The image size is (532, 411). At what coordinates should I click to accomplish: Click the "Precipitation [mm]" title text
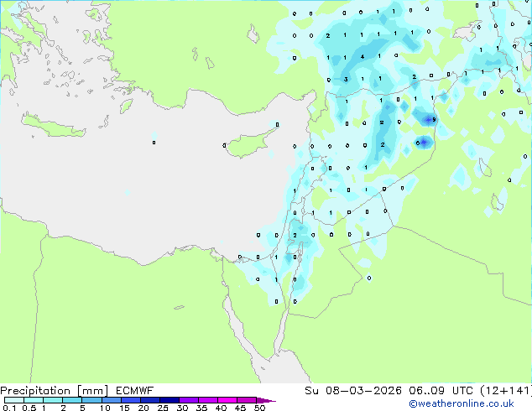(55, 391)
